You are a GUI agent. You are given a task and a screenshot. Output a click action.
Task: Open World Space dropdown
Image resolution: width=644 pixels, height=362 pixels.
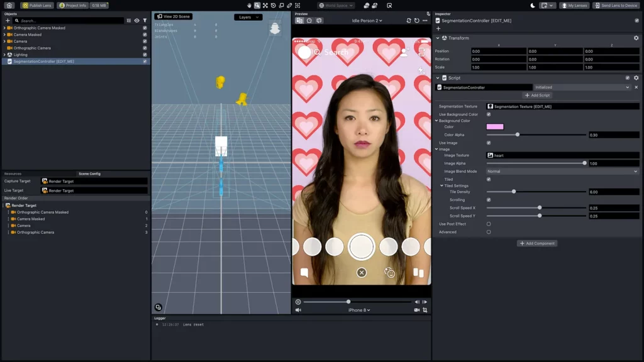[x=336, y=5]
